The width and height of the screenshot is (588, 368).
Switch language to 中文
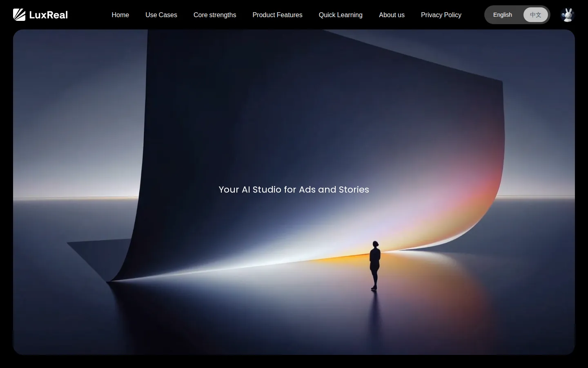(536, 15)
